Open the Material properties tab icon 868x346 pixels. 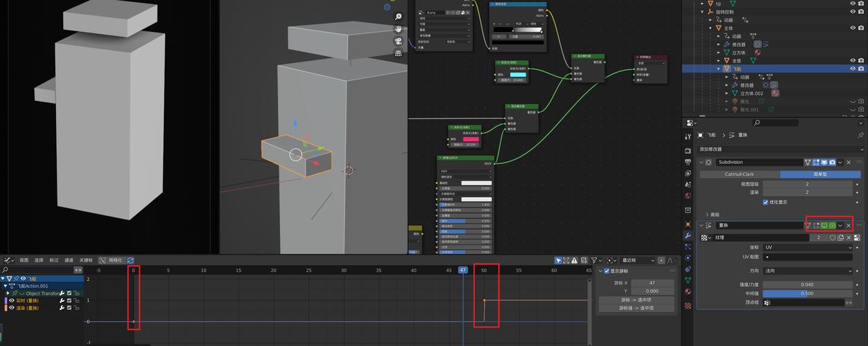687,291
